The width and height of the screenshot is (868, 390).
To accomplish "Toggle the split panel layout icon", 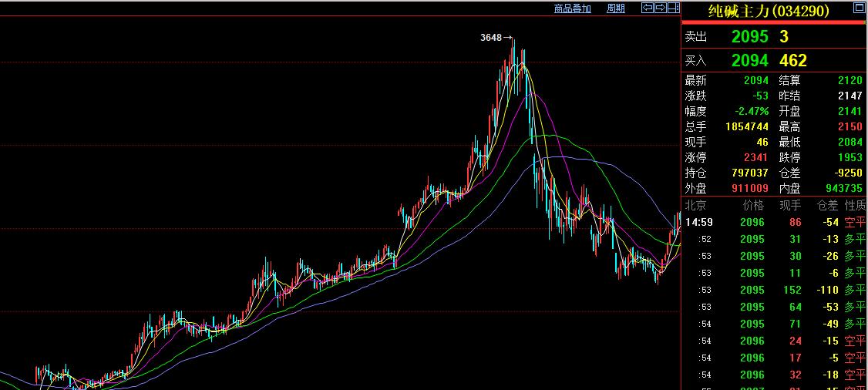I will coord(673,8).
